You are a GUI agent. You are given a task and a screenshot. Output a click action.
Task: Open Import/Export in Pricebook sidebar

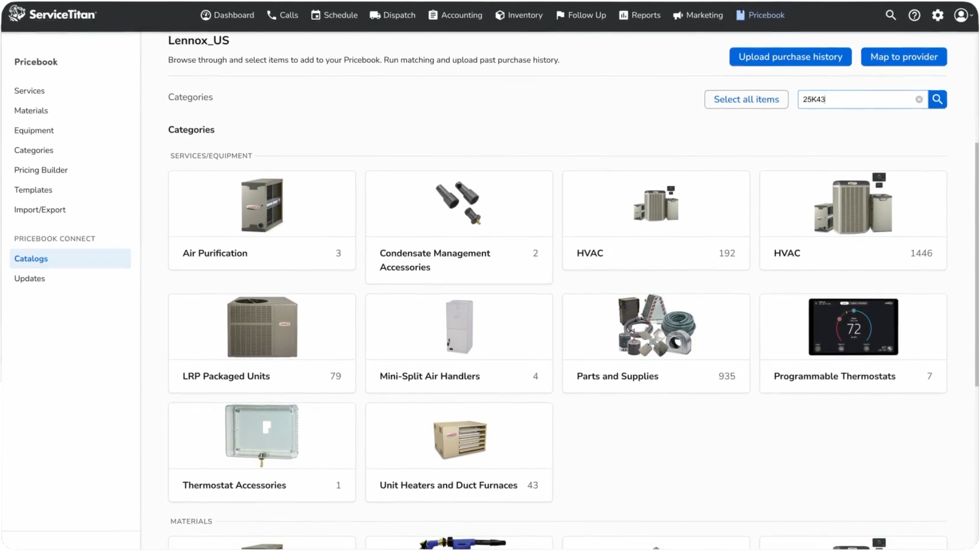pyautogui.click(x=40, y=210)
